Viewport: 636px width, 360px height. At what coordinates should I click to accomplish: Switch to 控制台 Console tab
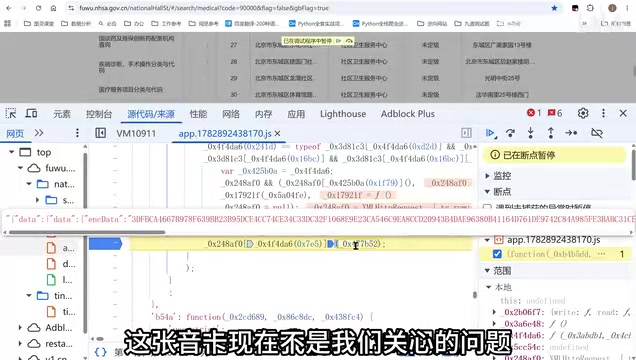click(99, 114)
